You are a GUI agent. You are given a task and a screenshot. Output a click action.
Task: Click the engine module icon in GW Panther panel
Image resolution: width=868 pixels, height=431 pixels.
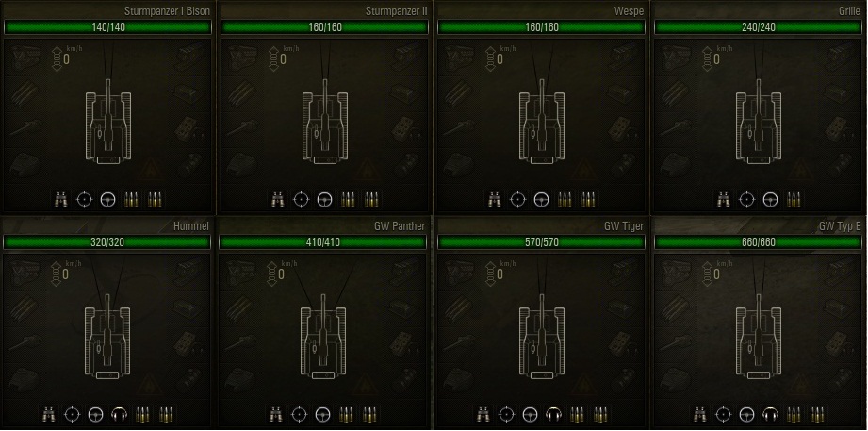pos(238,272)
